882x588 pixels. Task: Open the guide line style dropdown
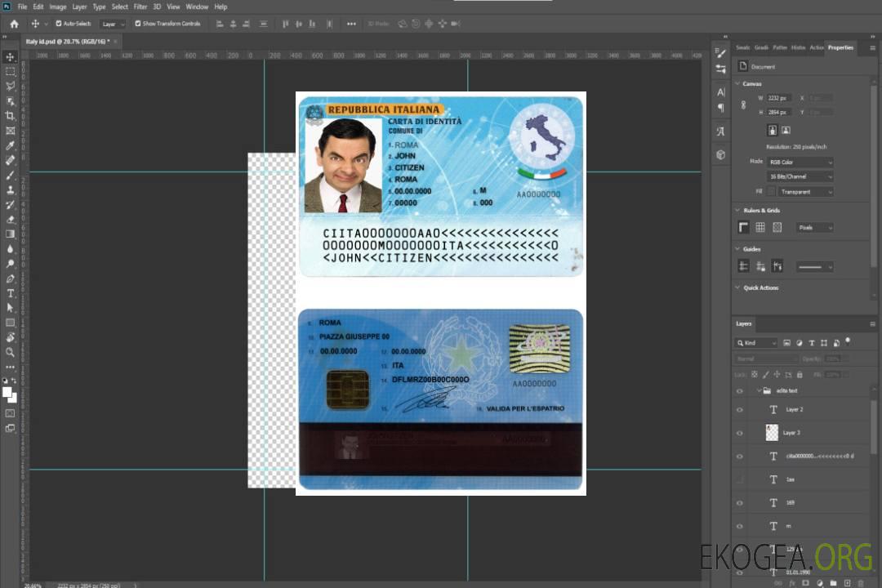(x=814, y=267)
